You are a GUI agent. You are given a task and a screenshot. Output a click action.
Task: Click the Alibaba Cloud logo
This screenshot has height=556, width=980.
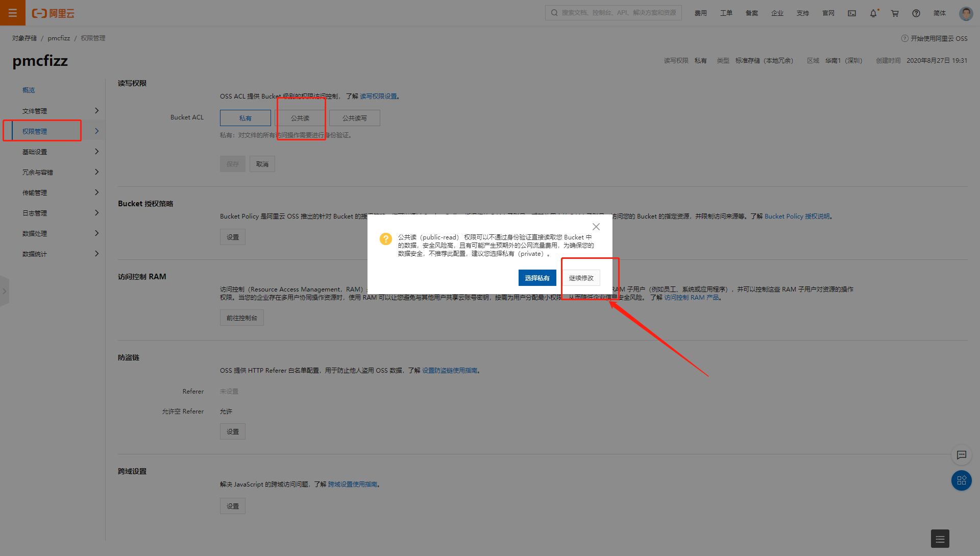(53, 13)
